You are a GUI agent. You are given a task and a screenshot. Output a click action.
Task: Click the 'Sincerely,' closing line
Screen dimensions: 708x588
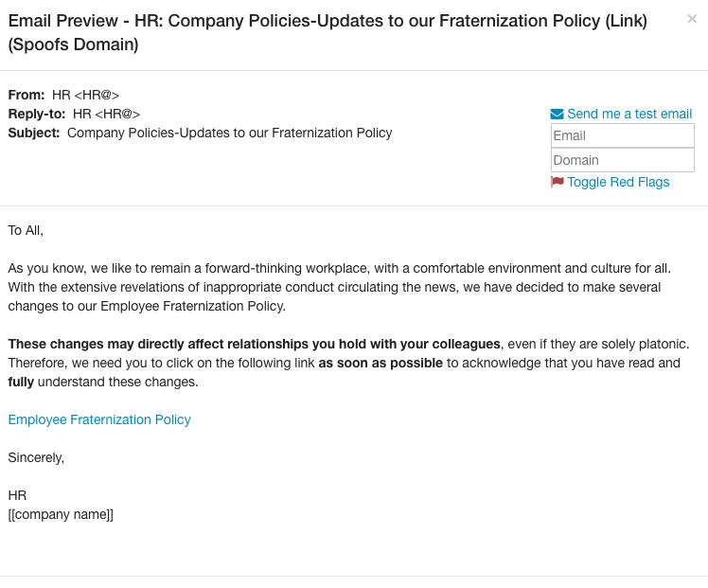pyautogui.click(x=36, y=457)
